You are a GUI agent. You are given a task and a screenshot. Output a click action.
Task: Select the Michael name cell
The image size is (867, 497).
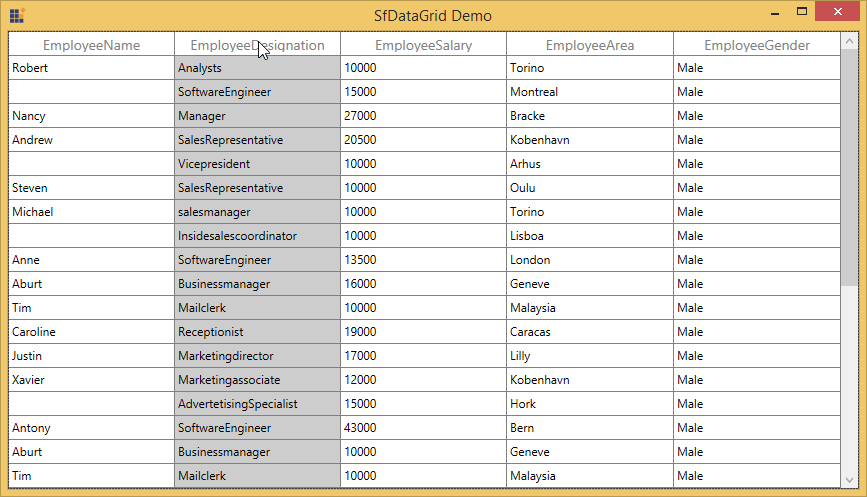click(x=91, y=212)
